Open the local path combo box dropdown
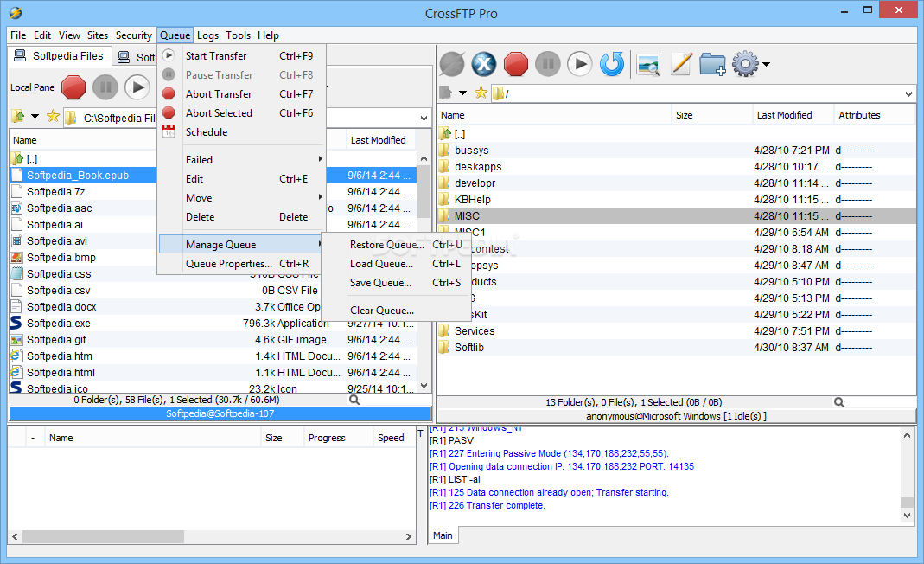Image resolution: width=924 pixels, height=564 pixels. 424,118
